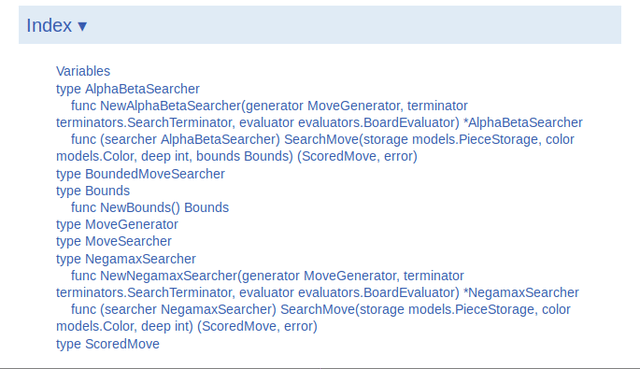Go to type NegamaxSearcher
The image size is (640, 369).
tap(126, 259)
